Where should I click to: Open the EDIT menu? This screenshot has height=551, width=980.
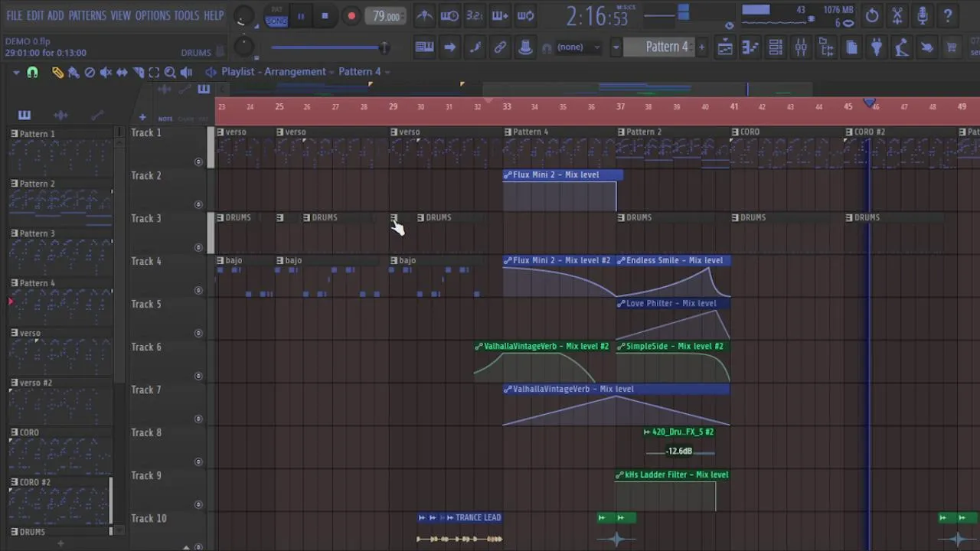[x=35, y=15]
